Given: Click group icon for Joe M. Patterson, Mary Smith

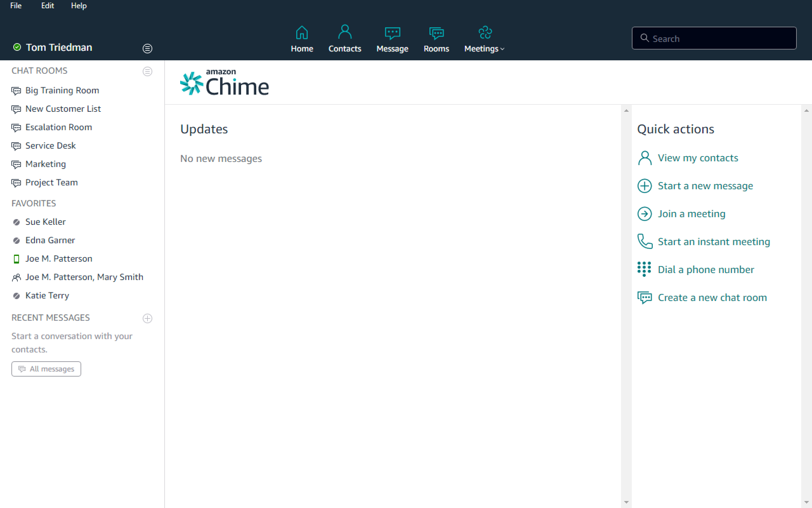Looking at the screenshot, I should point(16,277).
